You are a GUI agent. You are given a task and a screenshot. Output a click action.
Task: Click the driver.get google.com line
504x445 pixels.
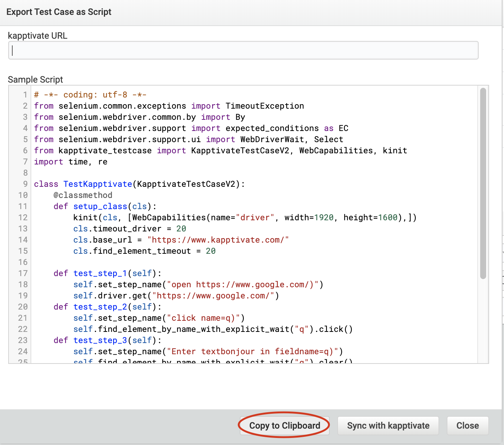point(176,296)
